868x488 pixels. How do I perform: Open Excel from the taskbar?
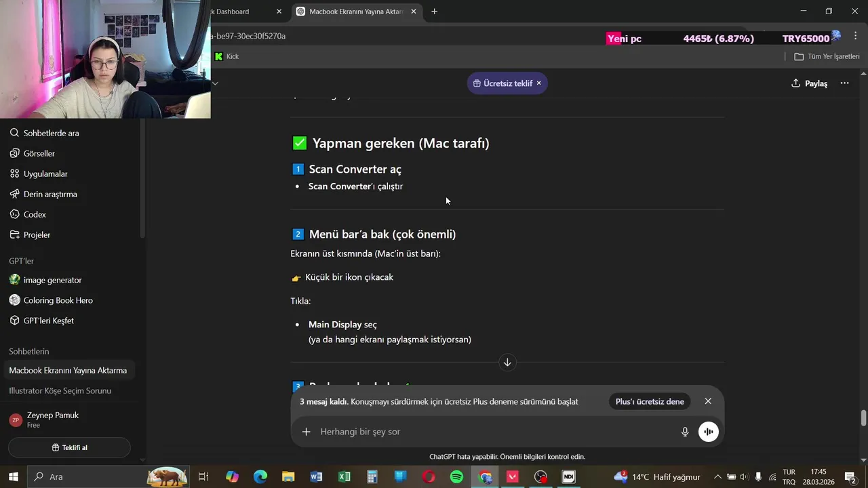(344, 477)
